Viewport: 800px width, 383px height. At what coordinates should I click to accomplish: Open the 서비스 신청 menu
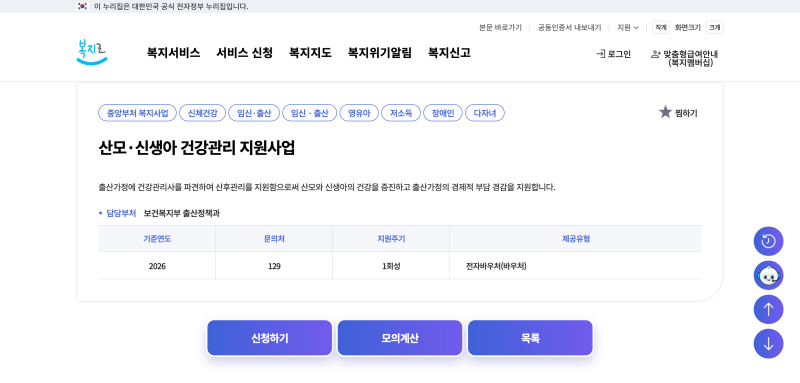[x=244, y=53]
